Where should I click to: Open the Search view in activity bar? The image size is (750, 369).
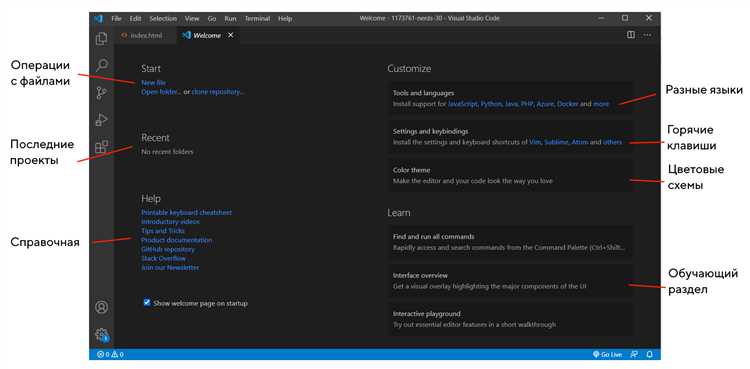(x=102, y=65)
